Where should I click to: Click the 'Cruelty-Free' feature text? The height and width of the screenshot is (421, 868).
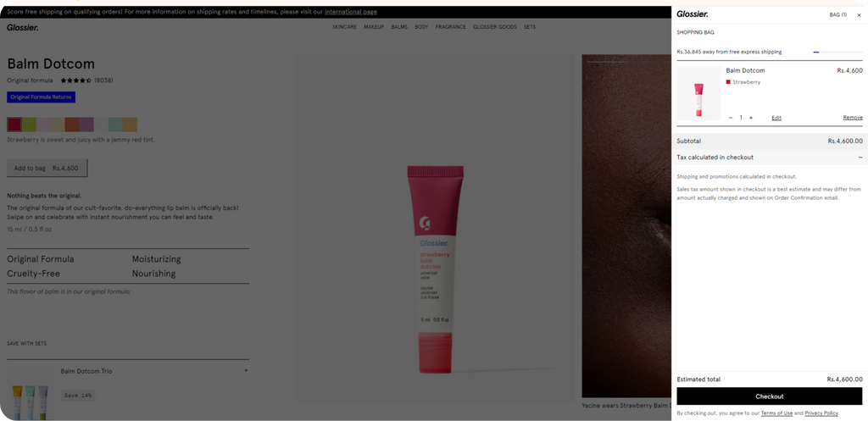[33, 274]
